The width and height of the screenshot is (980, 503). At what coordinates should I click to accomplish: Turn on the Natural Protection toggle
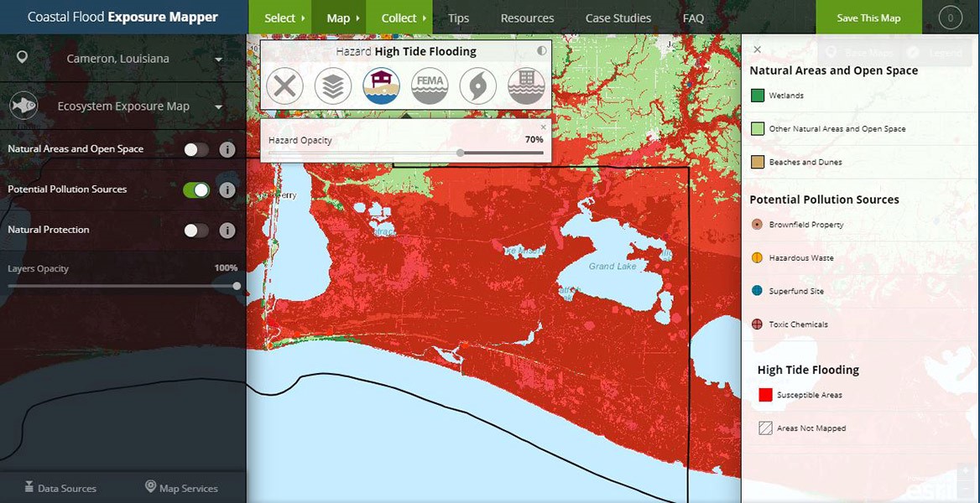196,231
